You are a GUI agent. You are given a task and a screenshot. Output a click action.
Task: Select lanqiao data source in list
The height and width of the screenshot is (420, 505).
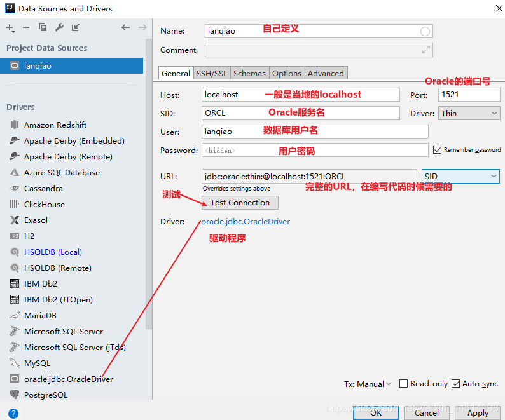(x=71, y=66)
